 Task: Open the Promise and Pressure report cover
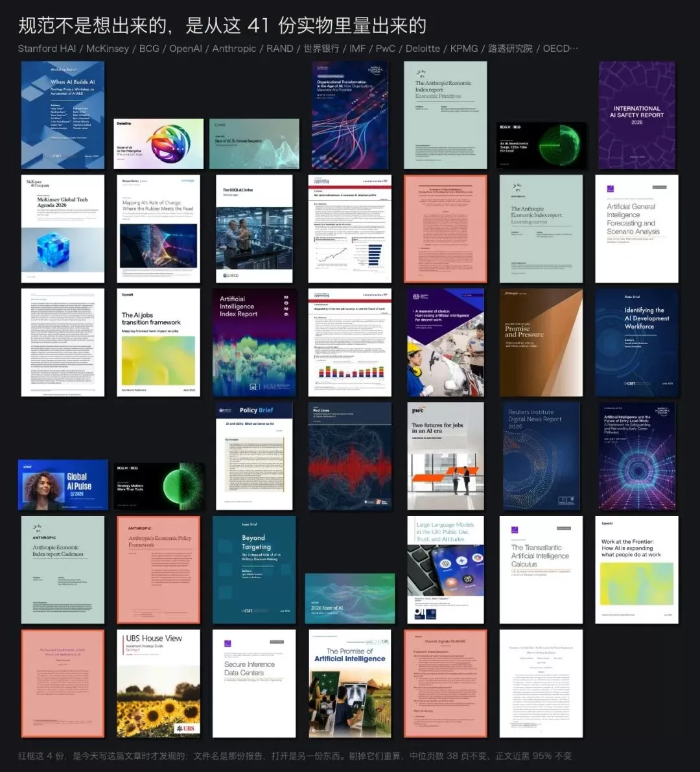click(541, 343)
